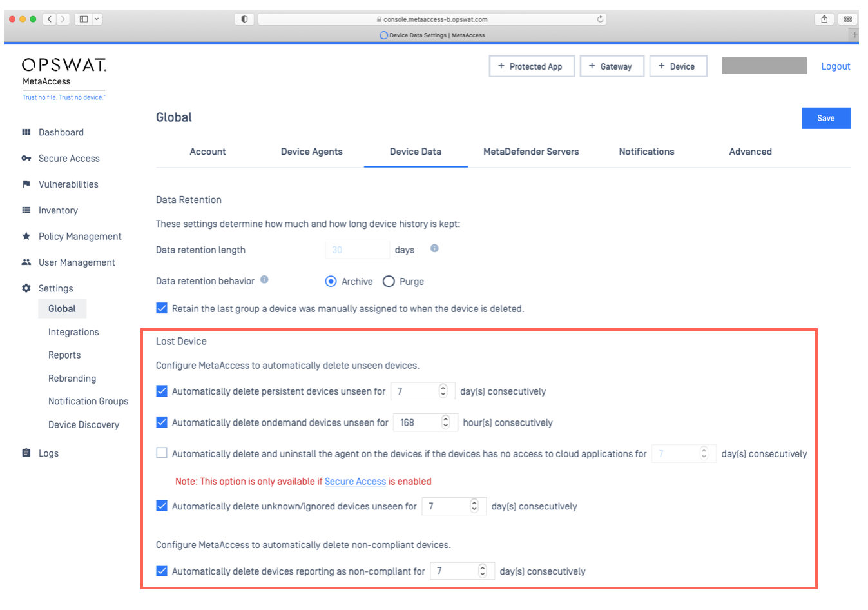Screen dimensions: 868x610
Task: Enable delete and uninstall agent checkbox
Action: pos(162,453)
